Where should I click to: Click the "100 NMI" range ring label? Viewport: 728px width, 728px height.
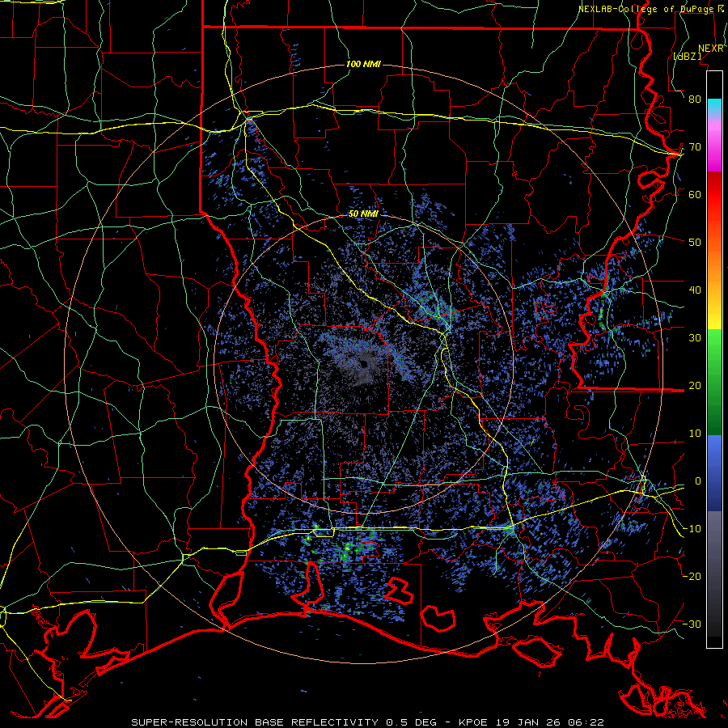click(x=363, y=64)
